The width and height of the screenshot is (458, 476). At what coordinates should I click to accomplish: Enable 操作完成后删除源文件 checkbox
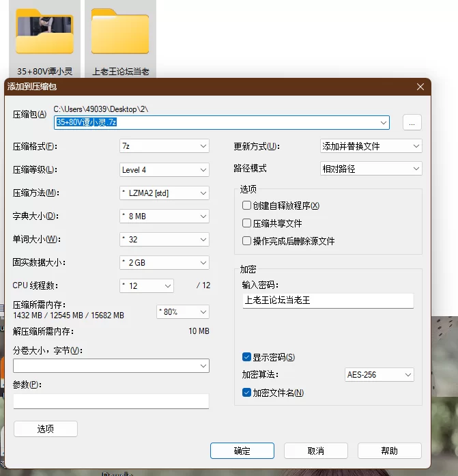(246, 241)
